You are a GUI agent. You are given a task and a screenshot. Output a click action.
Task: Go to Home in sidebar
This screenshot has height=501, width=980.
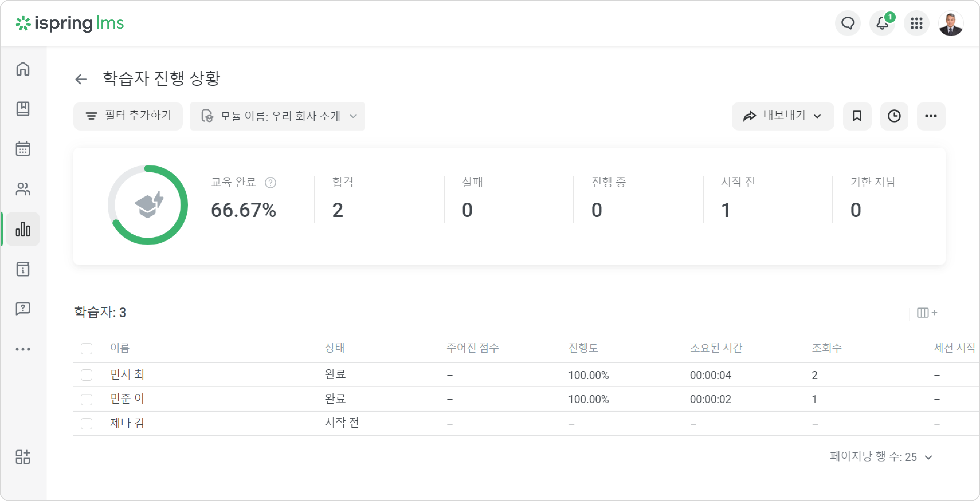23,69
